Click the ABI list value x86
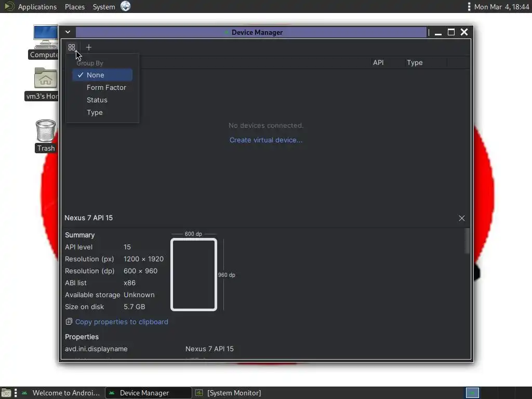The image size is (532, 399). [129, 283]
